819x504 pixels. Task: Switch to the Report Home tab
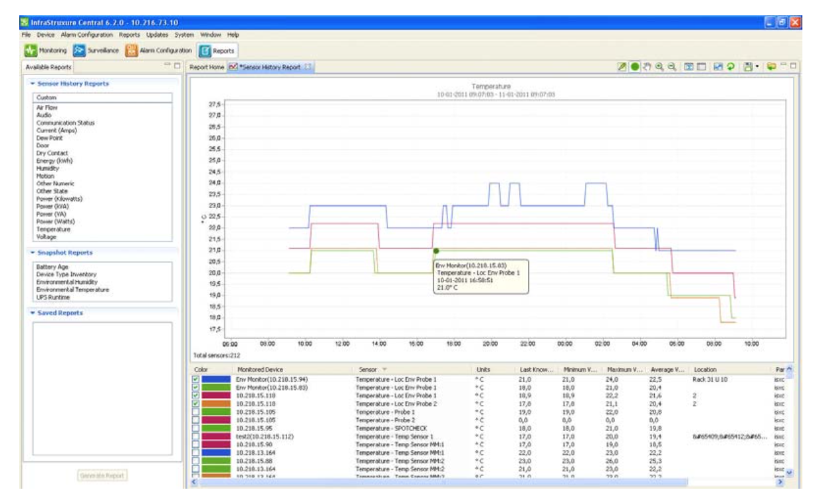coord(207,67)
